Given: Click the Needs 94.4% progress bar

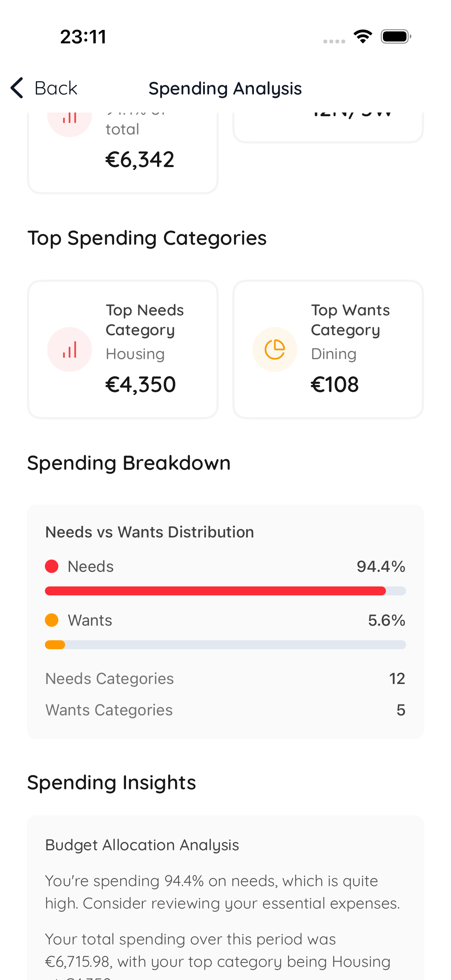Looking at the screenshot, I should point(225,591).
